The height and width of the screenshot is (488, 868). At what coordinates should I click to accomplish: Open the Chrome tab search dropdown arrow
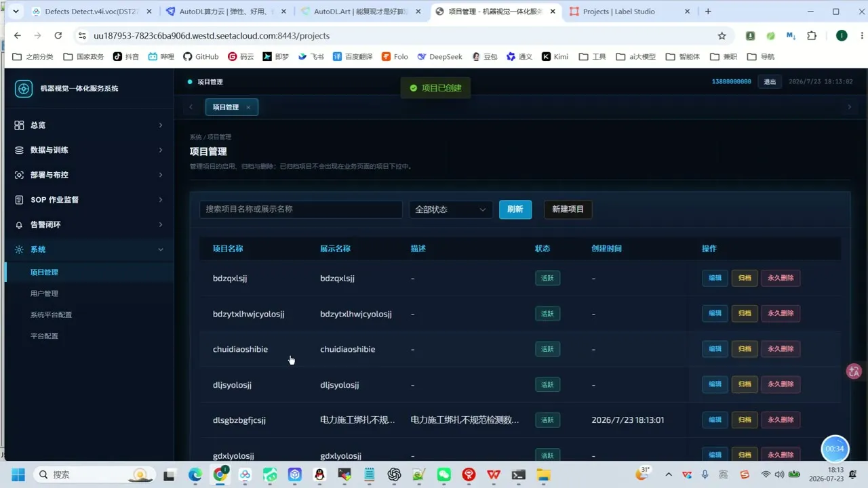click(x=16, y=12)
